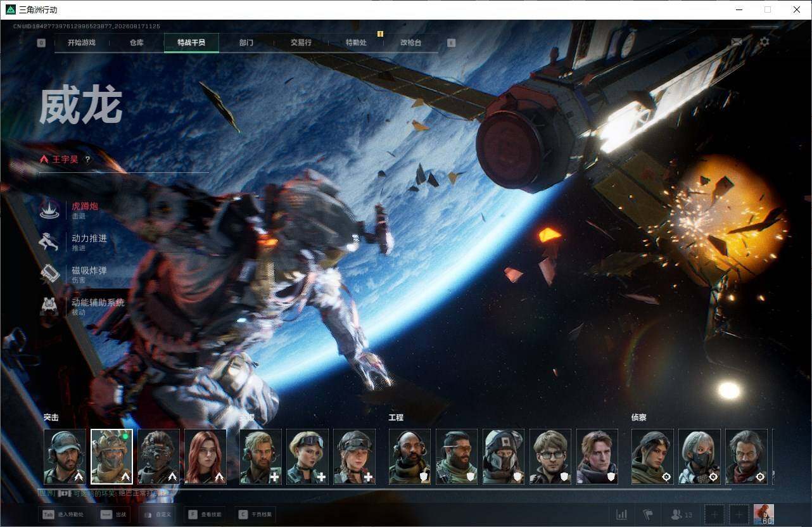Click the operator name 王宇昊
The width and height of the screenshot is (812, 527).
pos(65,160)
